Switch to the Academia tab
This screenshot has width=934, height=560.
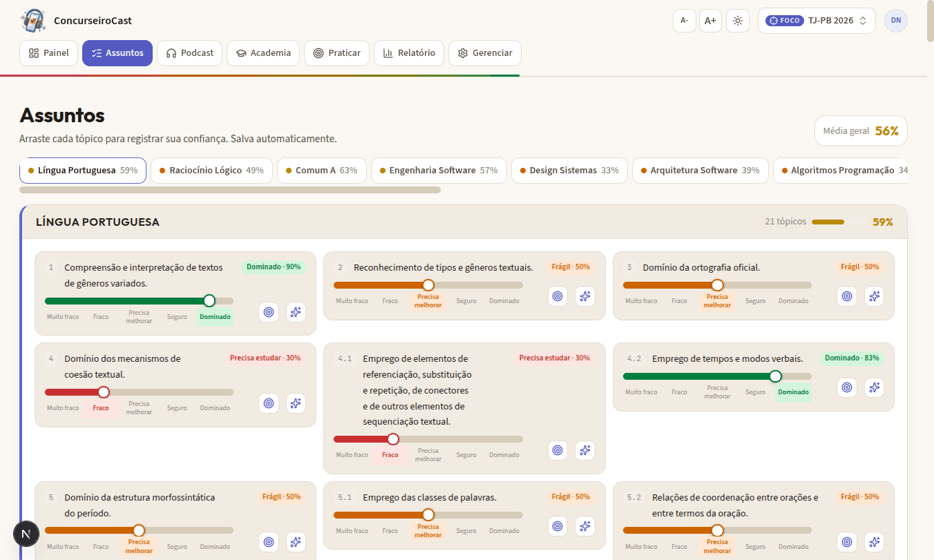pyautogui.click(x=263, y=53)
